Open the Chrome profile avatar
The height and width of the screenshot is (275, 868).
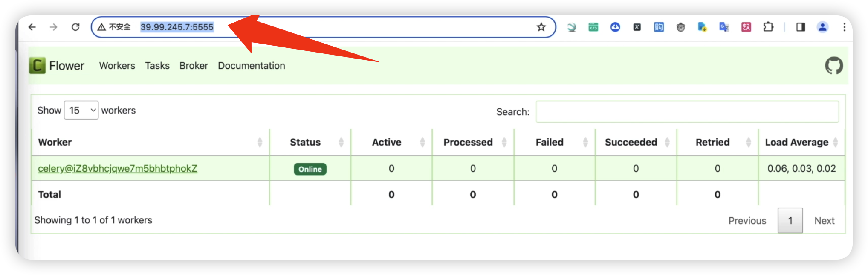tap(822, 27)
